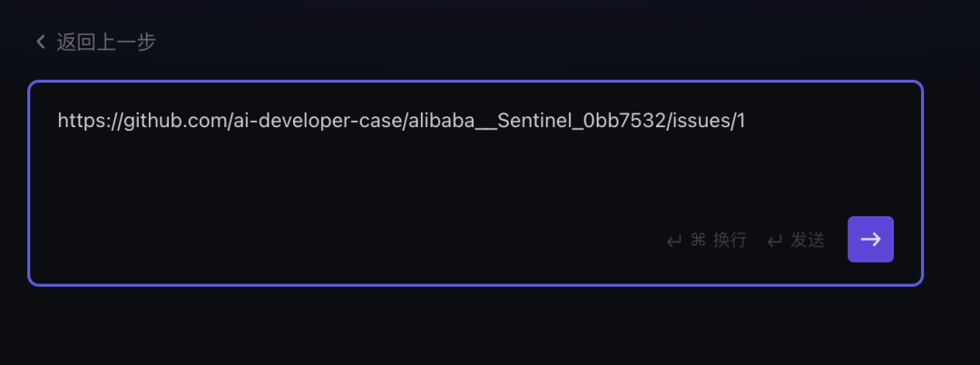Viewport: 980px width, 365px height.
Task: Click the ⌘ command symbol icon
Action: point(698,240)
